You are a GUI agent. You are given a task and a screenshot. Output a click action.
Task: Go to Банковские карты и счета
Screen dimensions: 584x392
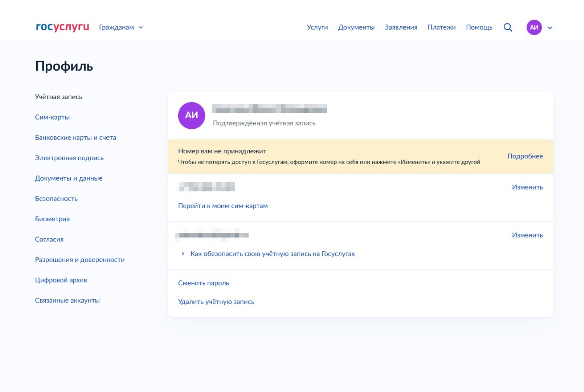[75, 138]
